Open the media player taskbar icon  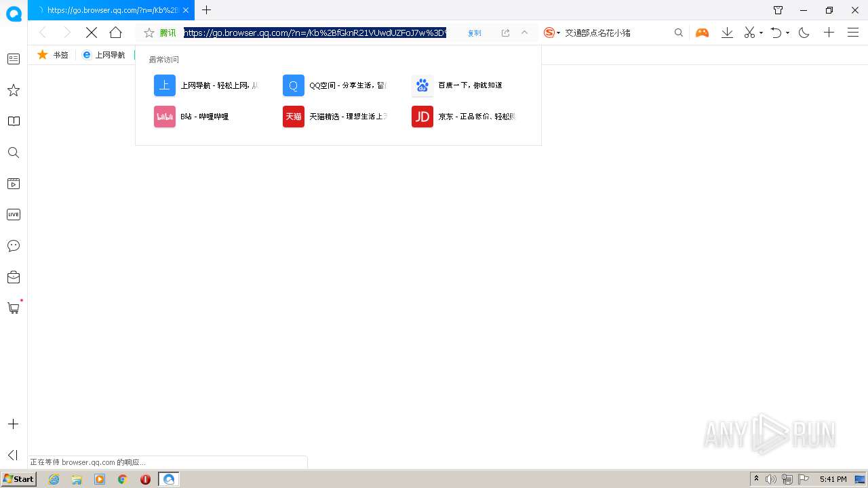100,479
